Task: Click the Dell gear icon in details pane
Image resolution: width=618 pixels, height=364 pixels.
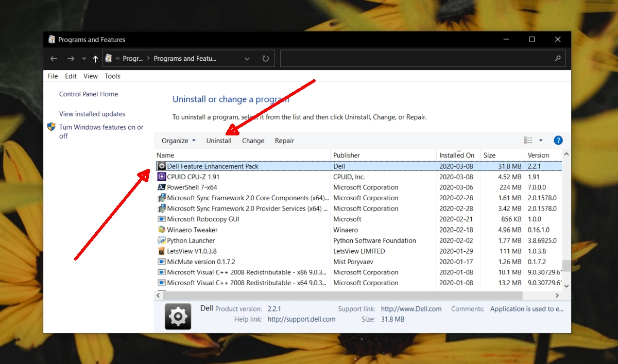Action: coord(178,316)
